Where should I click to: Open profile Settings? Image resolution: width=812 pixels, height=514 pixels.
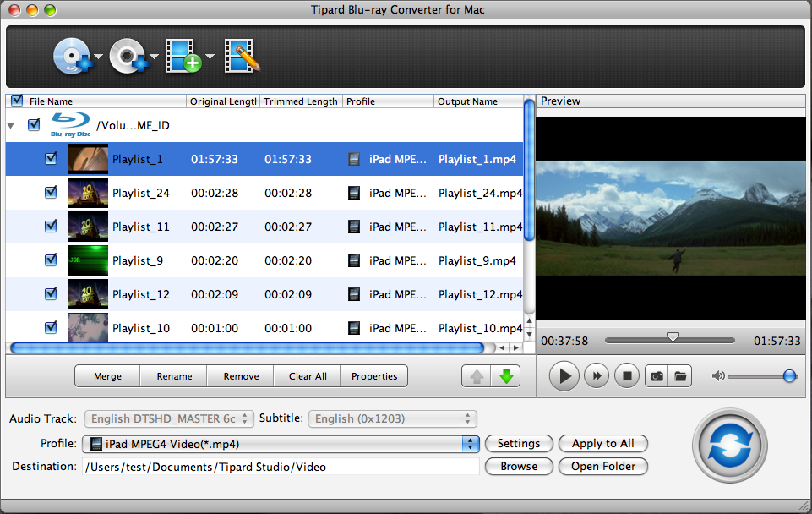[519, 444]
